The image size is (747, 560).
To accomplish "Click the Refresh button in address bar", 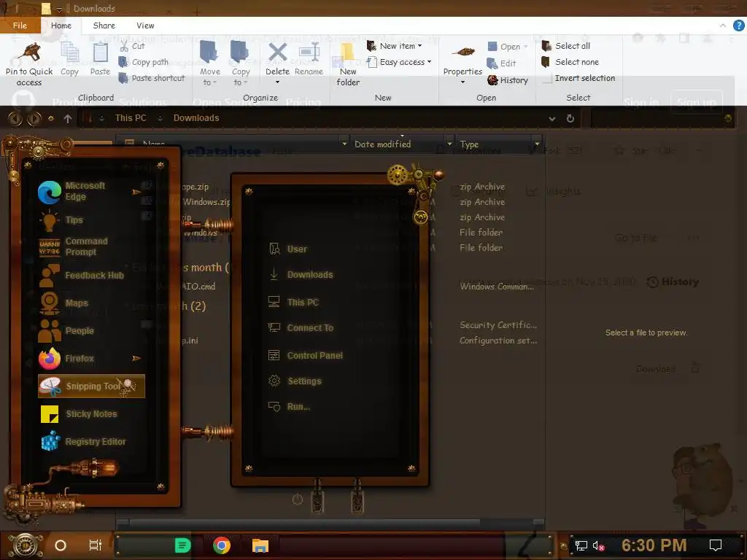I will [570, 119].
